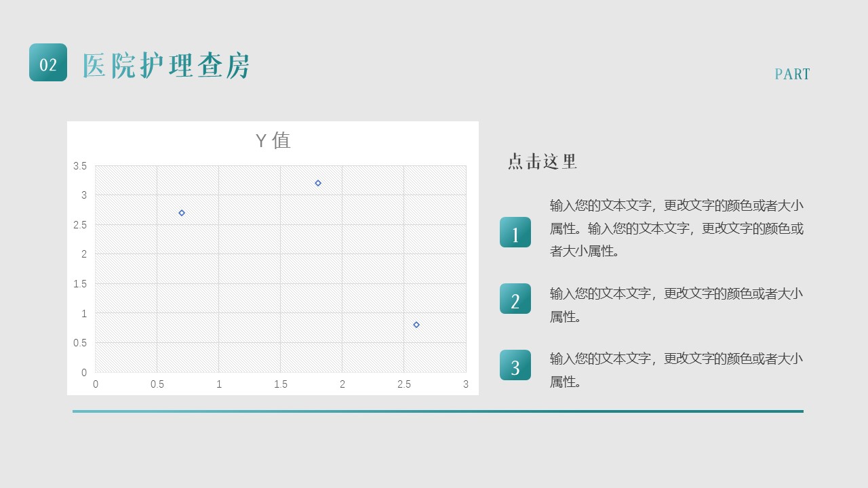The height and width of the screenshot is (488, 868).
Task: Select the numbered badge "2"
Action: [515, 299]
